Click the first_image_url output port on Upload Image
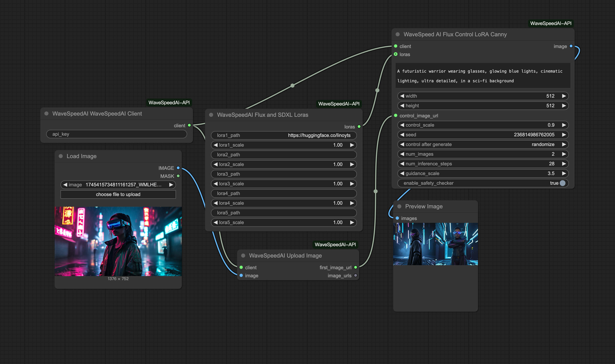 pos(355,267)
